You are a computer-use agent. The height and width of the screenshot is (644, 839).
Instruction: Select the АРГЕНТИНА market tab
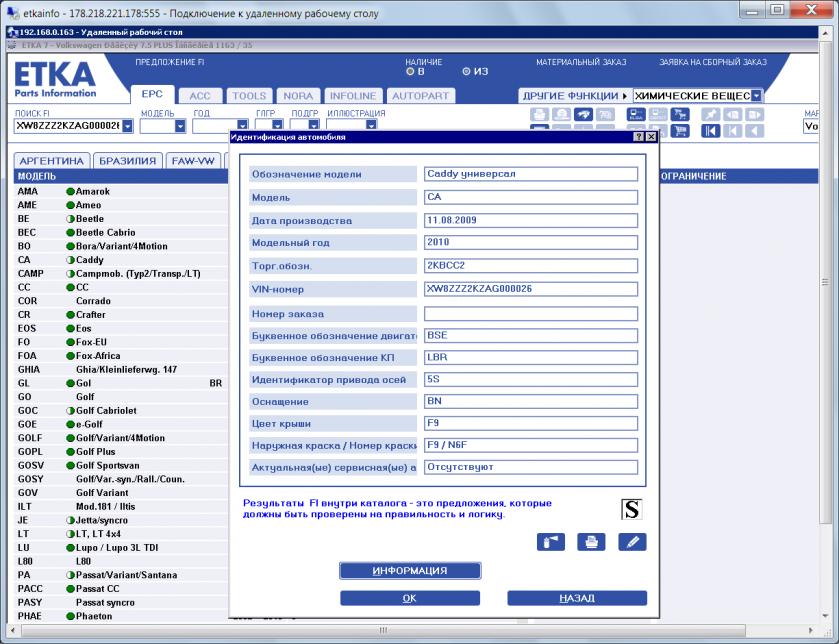(52, 161)
